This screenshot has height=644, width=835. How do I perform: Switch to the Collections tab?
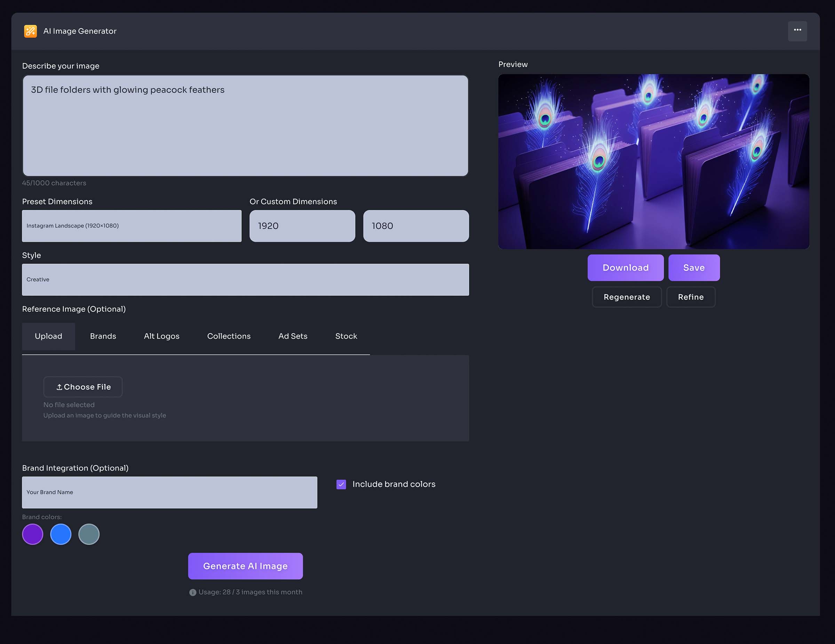(229, 336)
